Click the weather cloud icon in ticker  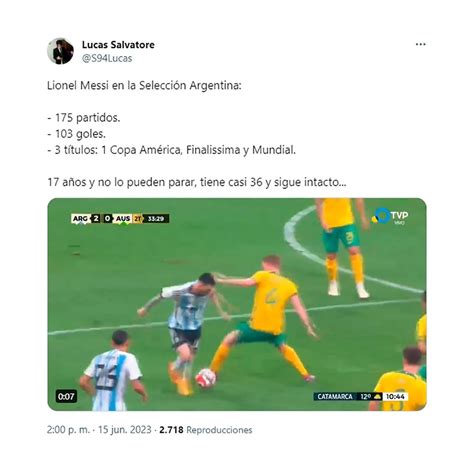coord(377,397)
